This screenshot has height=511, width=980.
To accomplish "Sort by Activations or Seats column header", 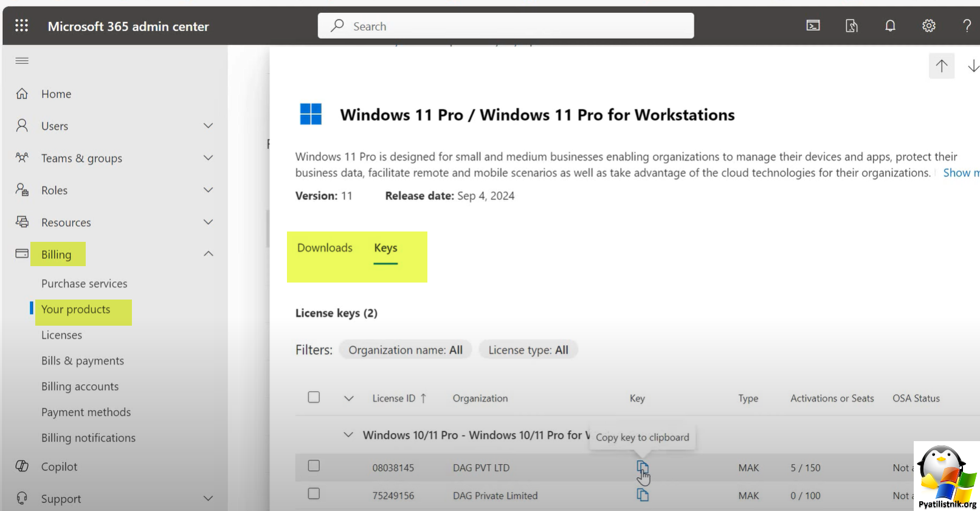I will (x=832, y=399).
